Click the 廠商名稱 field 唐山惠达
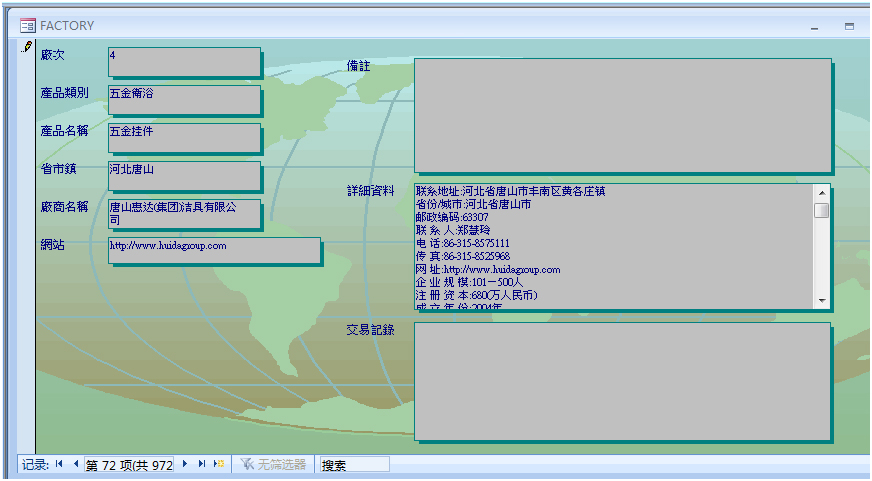The height and width of the screenshot is (481, 872). pos(184,214)
